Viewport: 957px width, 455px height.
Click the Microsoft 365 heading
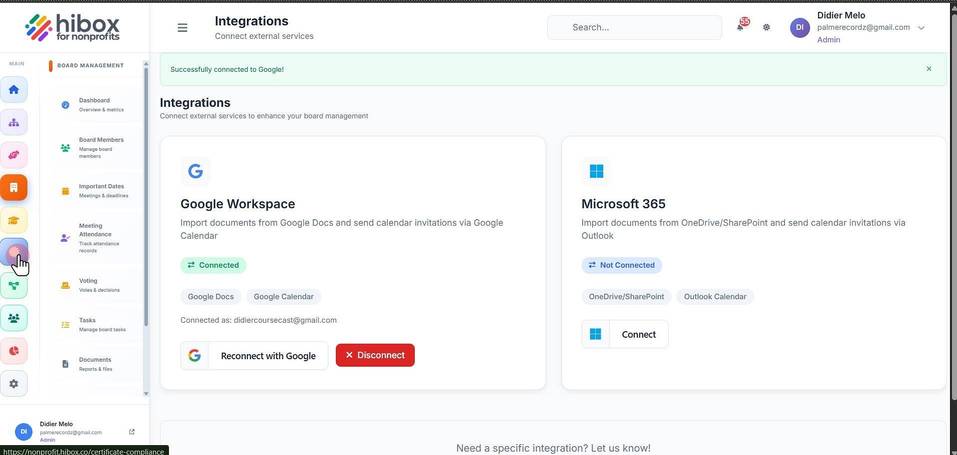coord(623,204)
